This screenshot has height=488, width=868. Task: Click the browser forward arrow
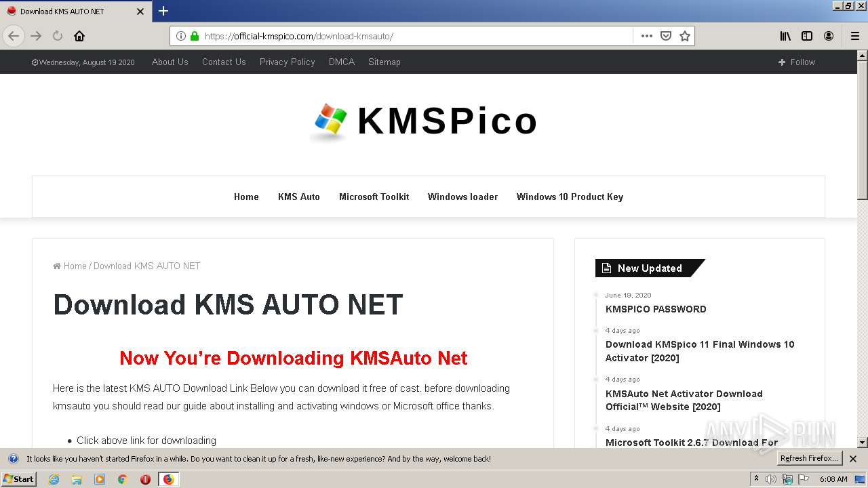pyautogui.click(x=36, y=36)
